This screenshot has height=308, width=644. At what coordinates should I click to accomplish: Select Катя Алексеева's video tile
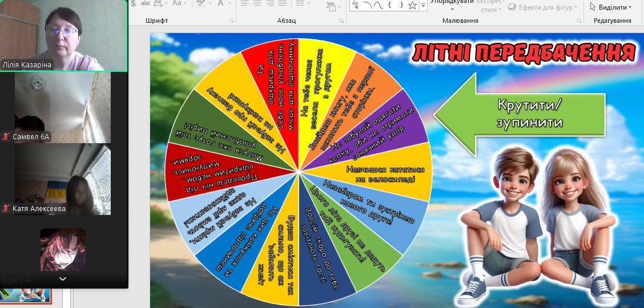click(63, 179)
